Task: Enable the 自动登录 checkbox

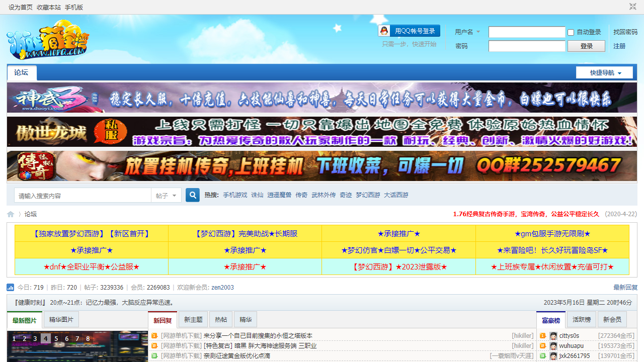Action: (571, 32)
